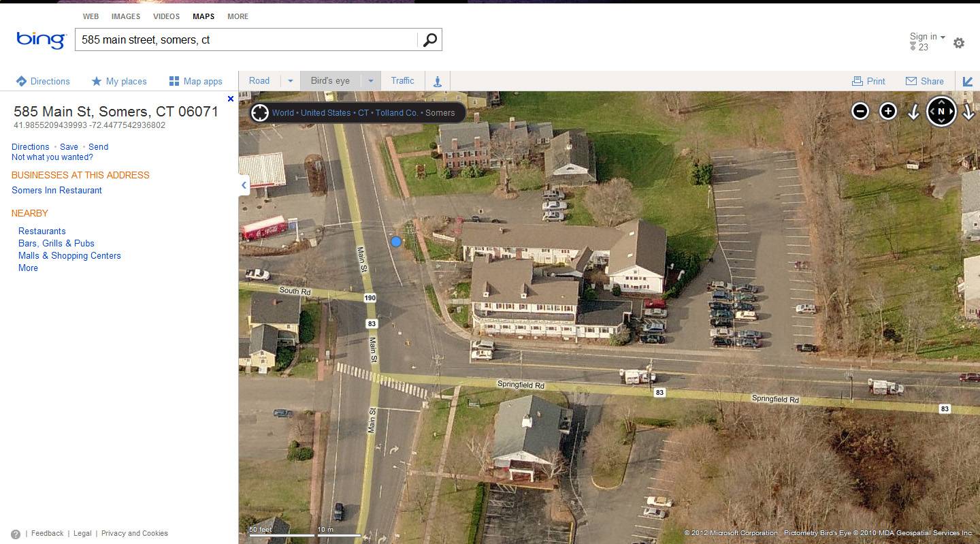Select the Streetside person icon
Image resolution: width=980 pixels, height=544 pixels.
[x=438, y=80]
